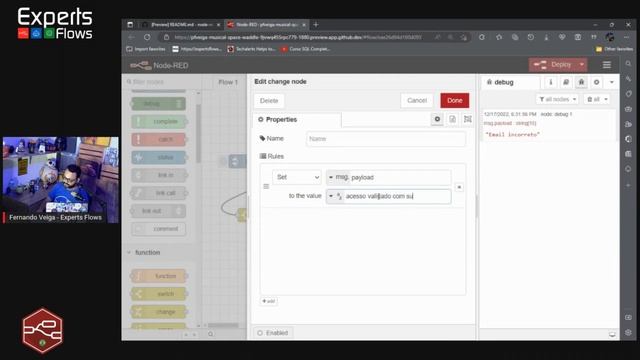Open the clear messages dropdown arrow
The height and width of the screenshot is (360, 640).
[x=606, y=99]
